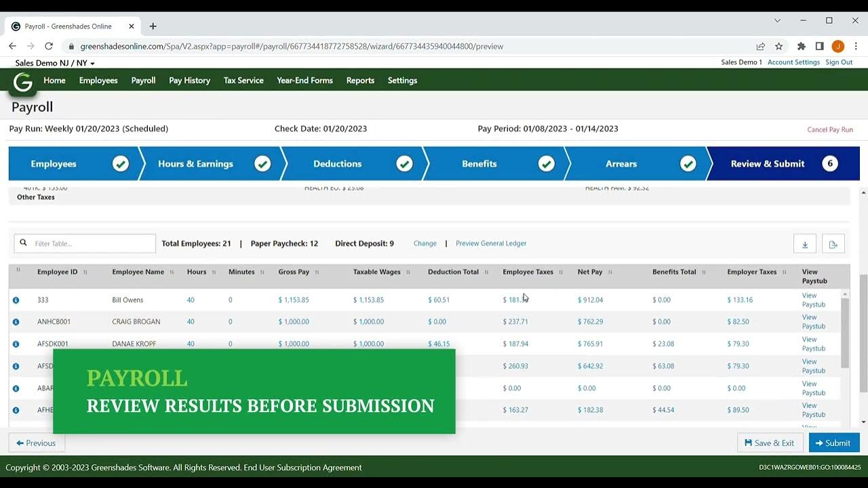Open the Year-End Forms menu
This screenshot has width=868, height=488.
coord(304,81)
